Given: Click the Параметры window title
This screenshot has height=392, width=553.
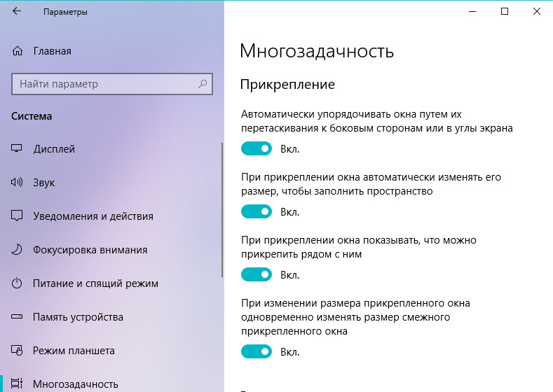Looking at the screenshot, I should pyautogui.click(x=65, y=12).
